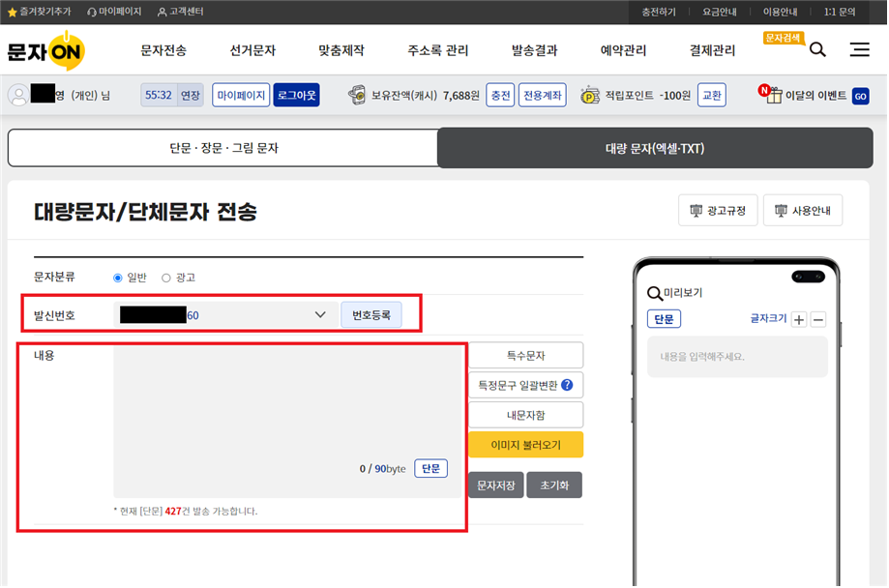Click the 문자ON logo
889x588 pixels.
(x=45, y=51)
